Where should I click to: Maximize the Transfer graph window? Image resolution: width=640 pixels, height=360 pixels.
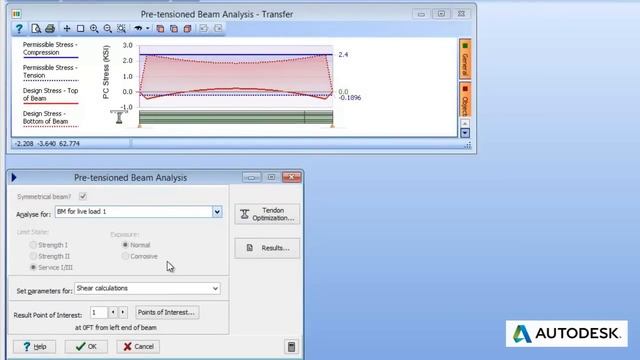[441, 14]
